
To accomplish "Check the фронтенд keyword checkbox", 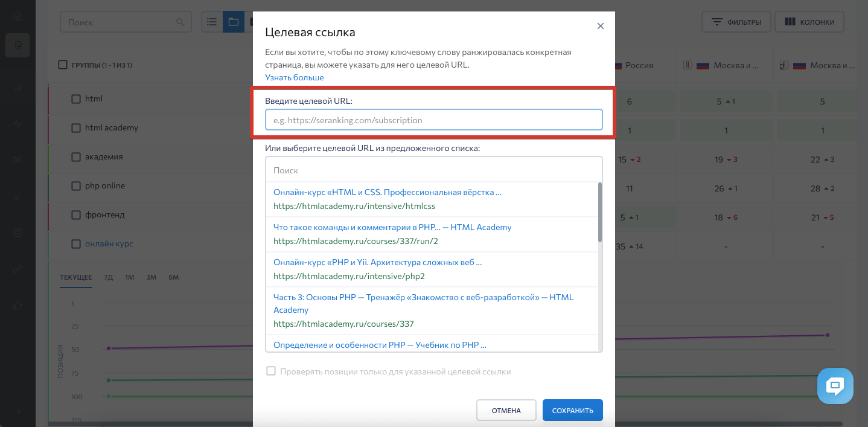I will [x=76, y=214].
